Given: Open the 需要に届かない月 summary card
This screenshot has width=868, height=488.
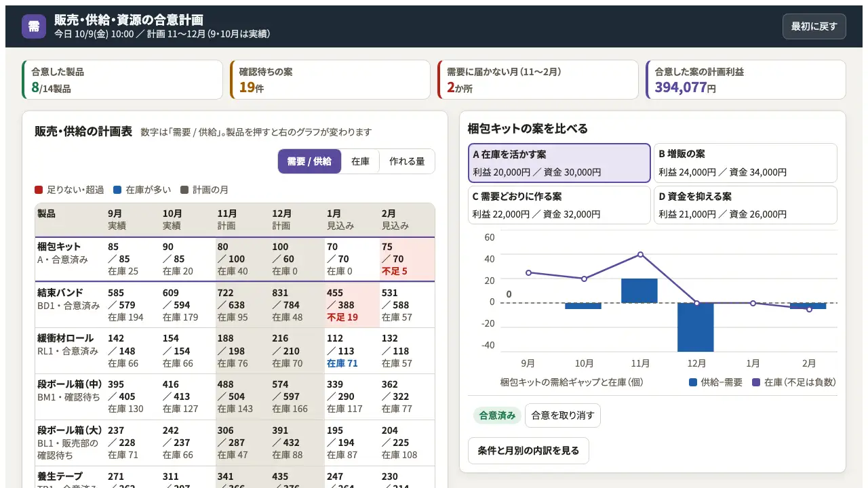Looking at the screenshot, I should (x=538, y=80).
